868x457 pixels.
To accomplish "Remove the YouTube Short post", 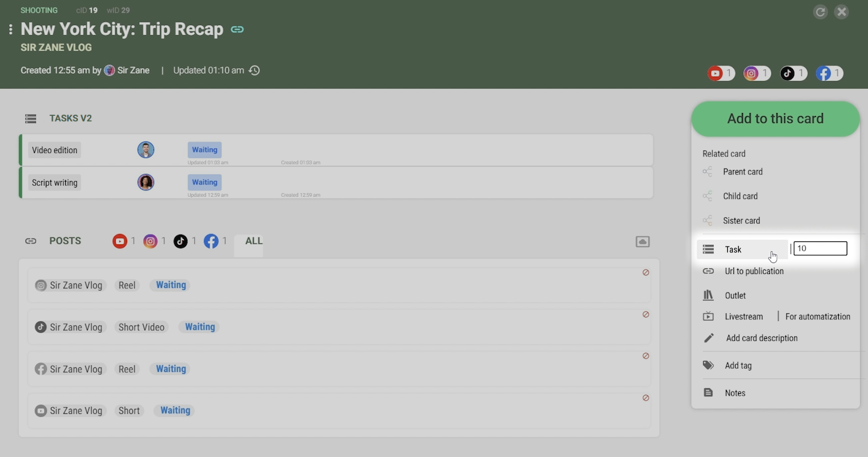I will [646, 398].
